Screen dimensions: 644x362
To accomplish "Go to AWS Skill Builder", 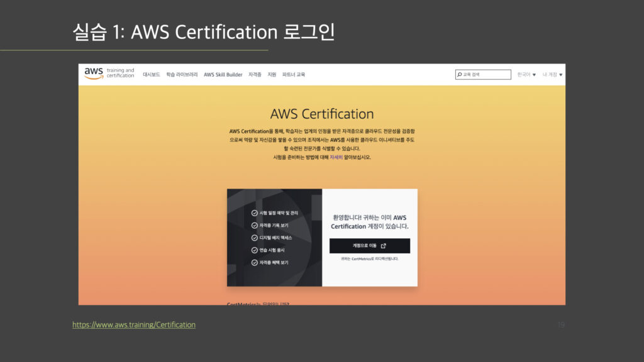I will pos(223,75).
